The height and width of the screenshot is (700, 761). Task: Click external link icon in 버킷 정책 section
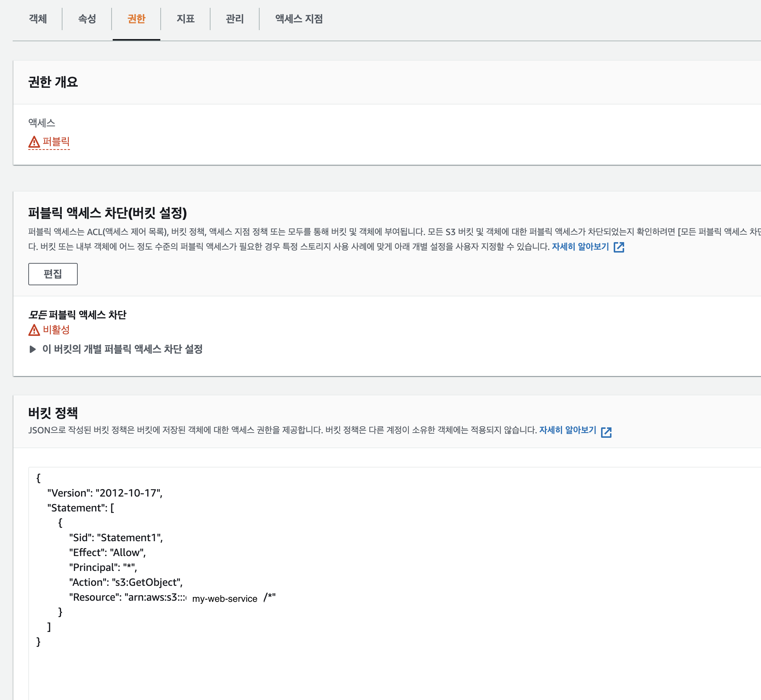pos(606,432)
